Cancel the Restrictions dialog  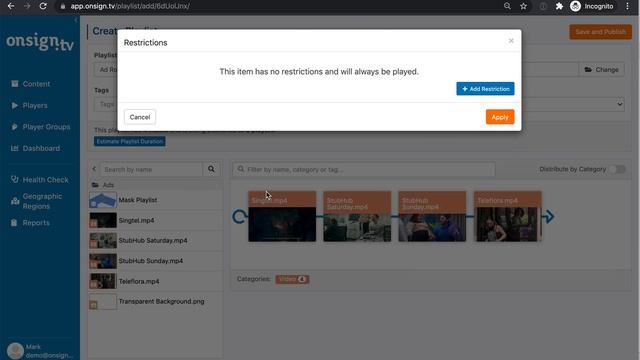click(140, 117)
